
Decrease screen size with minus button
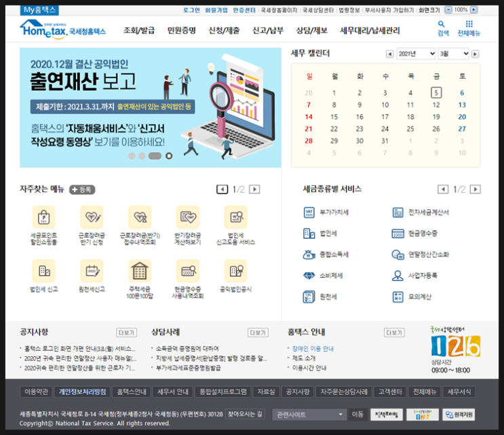point(448,10)
